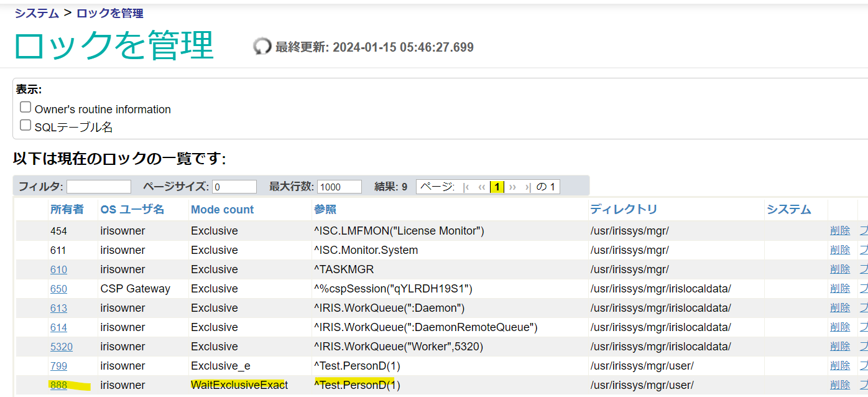Viewport: 868px width, 397px height.
Task: Click the refresh icon beside 最終更新
Action: tap(262, 47)
